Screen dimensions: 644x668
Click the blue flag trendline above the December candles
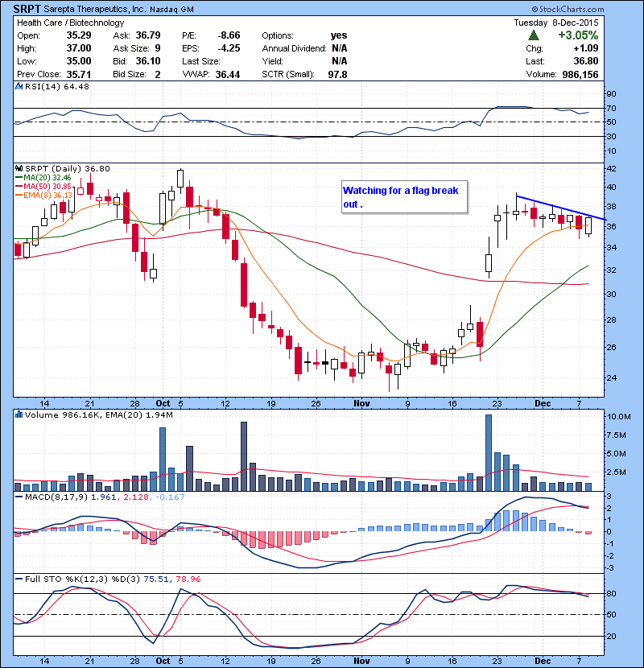tap(561, 208)
